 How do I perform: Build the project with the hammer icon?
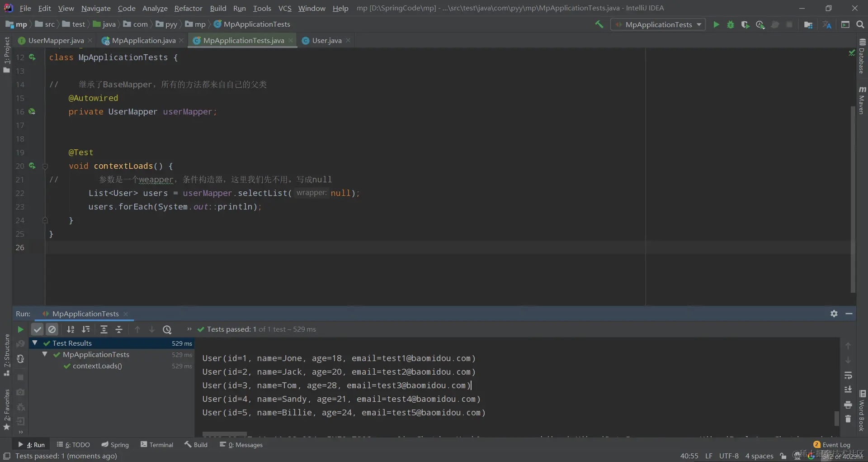click(x=599, y=24)
